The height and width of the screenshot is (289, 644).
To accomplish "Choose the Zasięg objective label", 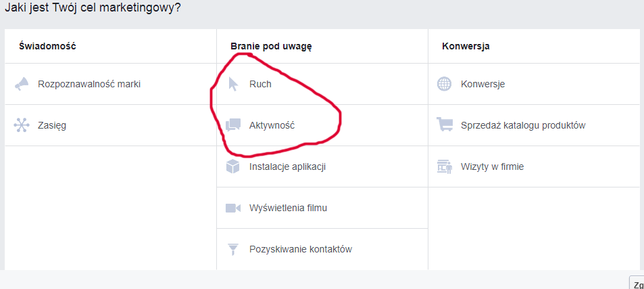I will (52, 125).
